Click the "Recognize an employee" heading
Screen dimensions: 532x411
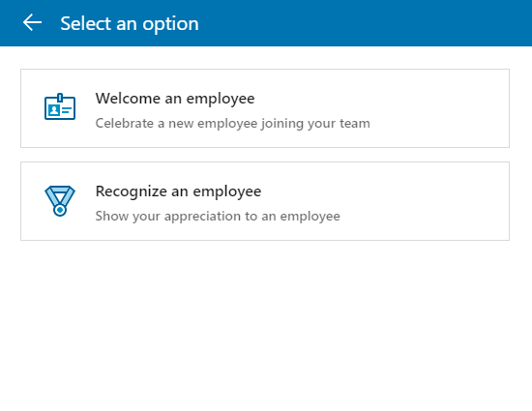click(x=179, y=191)
